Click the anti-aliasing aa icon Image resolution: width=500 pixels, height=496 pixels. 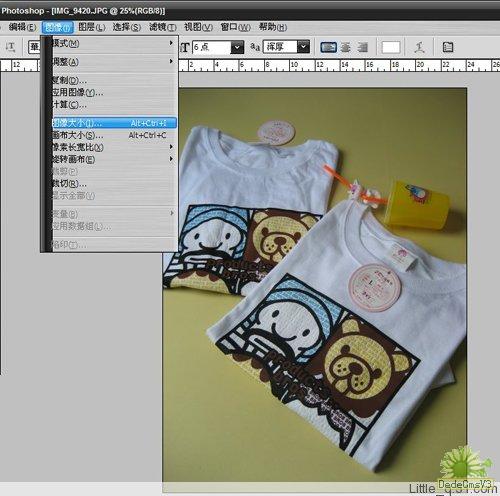point(255,47)
